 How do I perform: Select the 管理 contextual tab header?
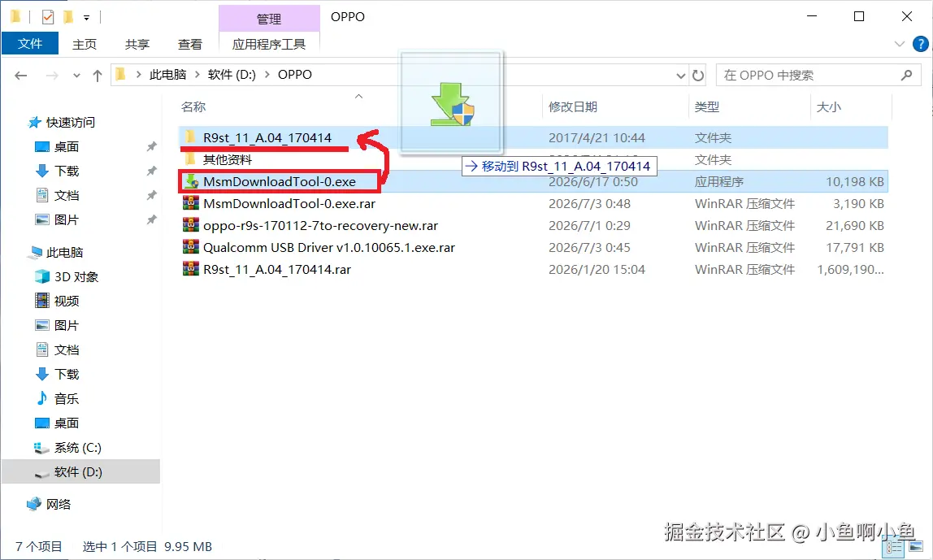pyautogui.click(x=269, y=19)
